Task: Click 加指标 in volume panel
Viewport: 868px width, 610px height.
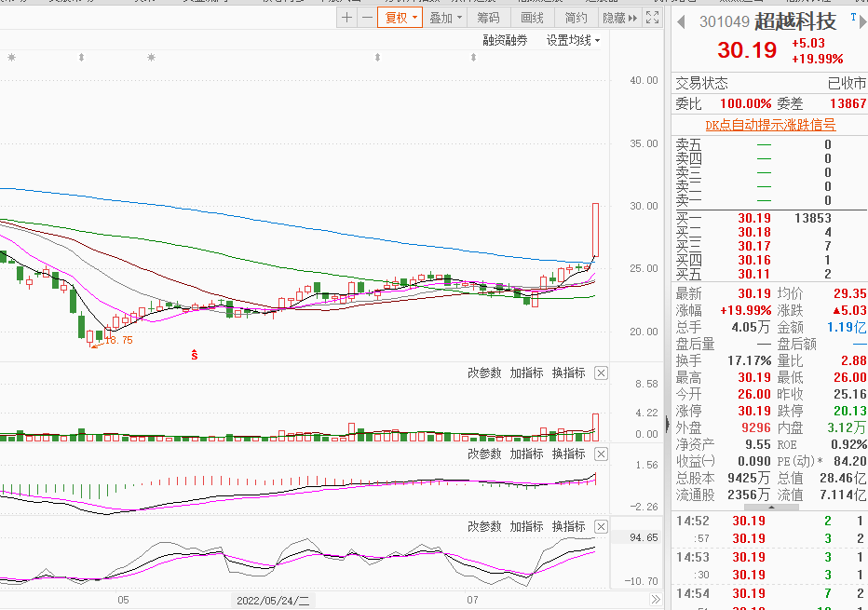Action: (x=526, y=373)
